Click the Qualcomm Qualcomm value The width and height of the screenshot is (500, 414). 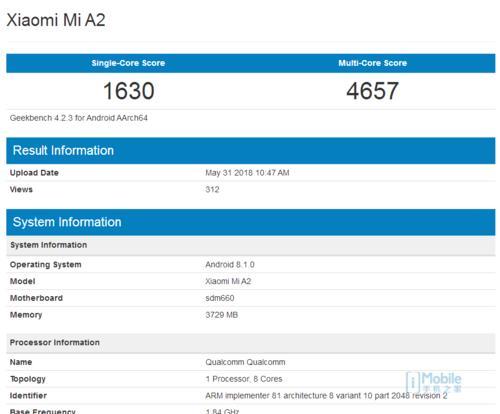245,362
